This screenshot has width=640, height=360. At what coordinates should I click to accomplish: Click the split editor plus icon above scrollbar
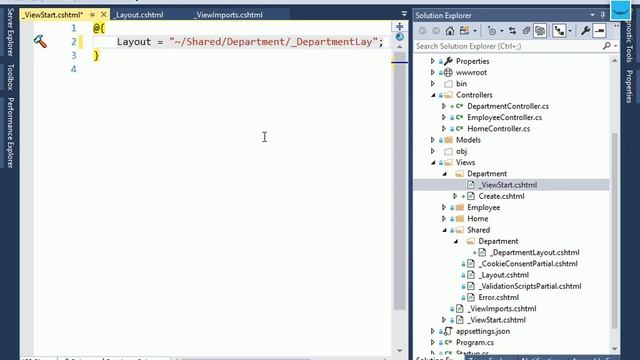click(x=400, y=27)
